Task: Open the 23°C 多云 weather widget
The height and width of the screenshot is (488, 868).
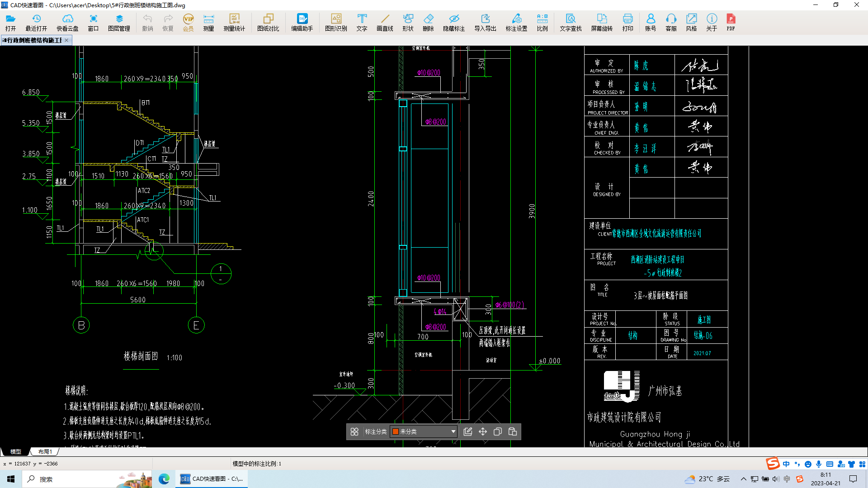Action: click(x=708, y=479)
